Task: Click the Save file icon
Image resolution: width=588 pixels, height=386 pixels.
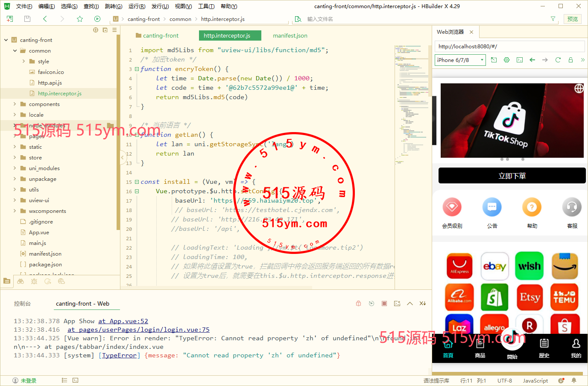Action: point(27,19)
